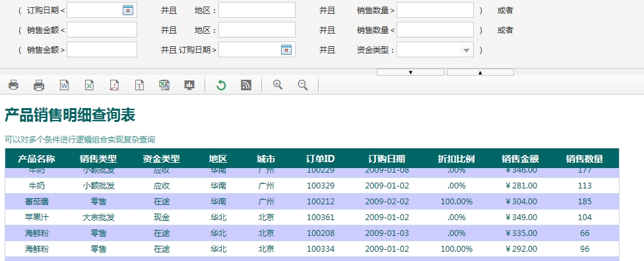Image resolution: width=644 pixels, height=261 pixels.
Task: Select order ID cell 100212
Action: pyautogui.click(x=321, y=202)
